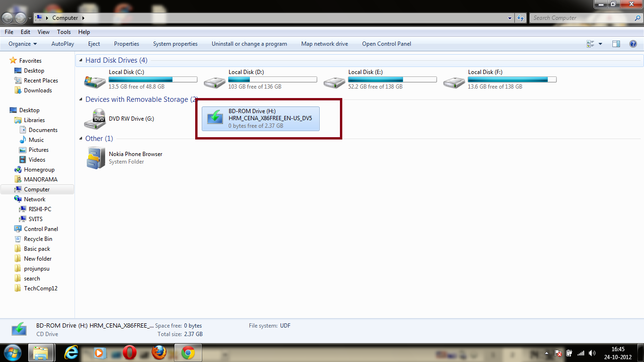Viewport: 644px width, 362px height.
Task: Open the Organize dropdown menu
Action: click(x=22, y=44)
